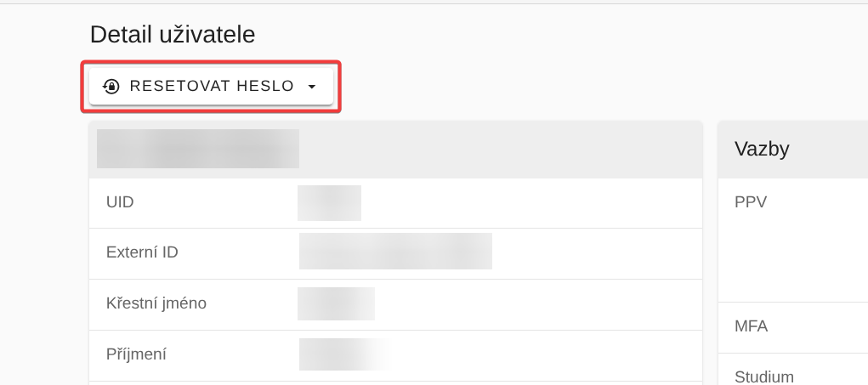
Task: Select the blurred Křestní jméno value
Action: tap(336, 303)
